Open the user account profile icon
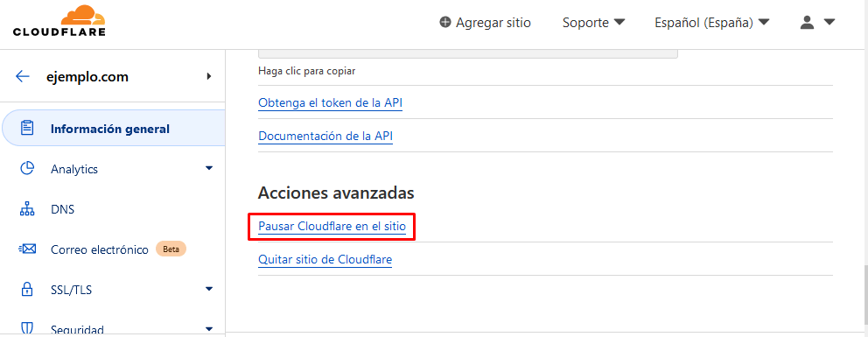The width and height of the screenshot is (868, 337). (808, 22)
